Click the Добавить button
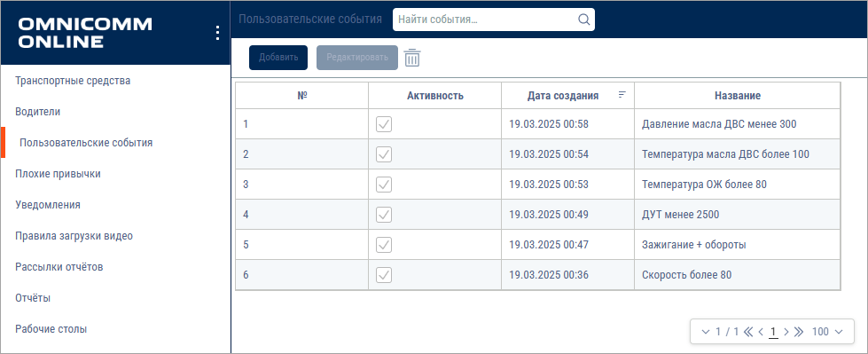868x354 pixels. 278,58
